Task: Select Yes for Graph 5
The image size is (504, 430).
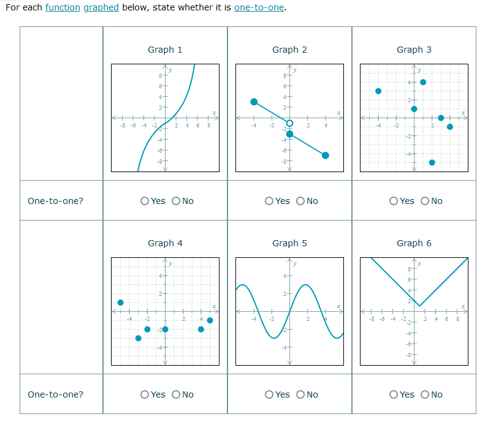Action: [x=268, y=394]
